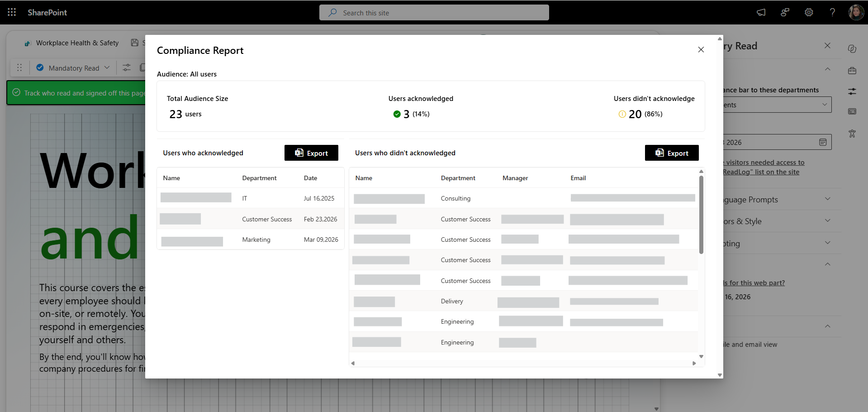Viewport: 868px width, 412px height.
Task: Export the users who acknowledged list
Action: coord(311,153)
